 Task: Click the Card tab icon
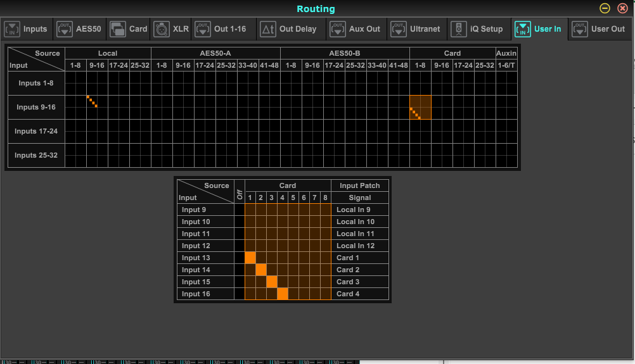[x=118, y=29]
